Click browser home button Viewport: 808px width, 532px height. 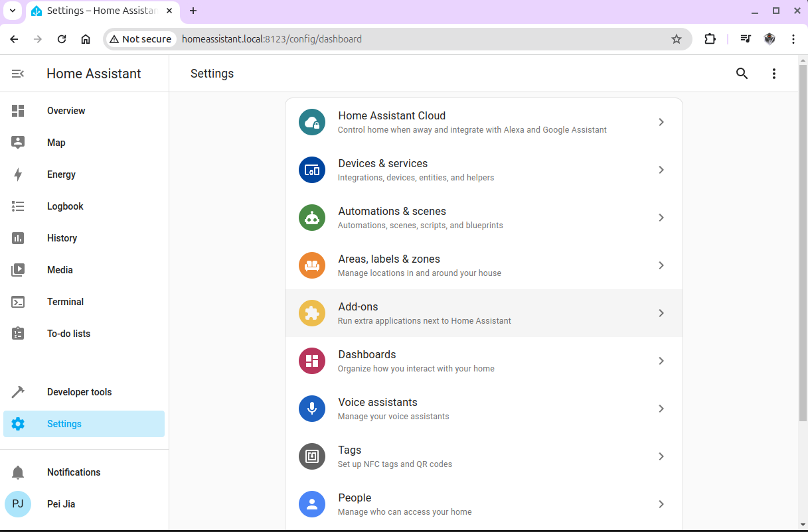[x=86, y=39]
